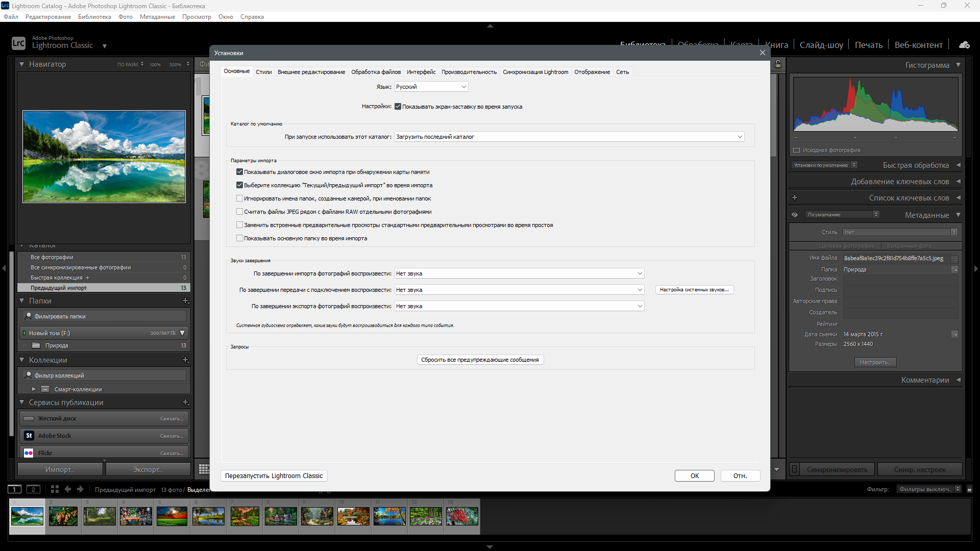Enable replacing embedded previews during idle

tap(239, 225)
